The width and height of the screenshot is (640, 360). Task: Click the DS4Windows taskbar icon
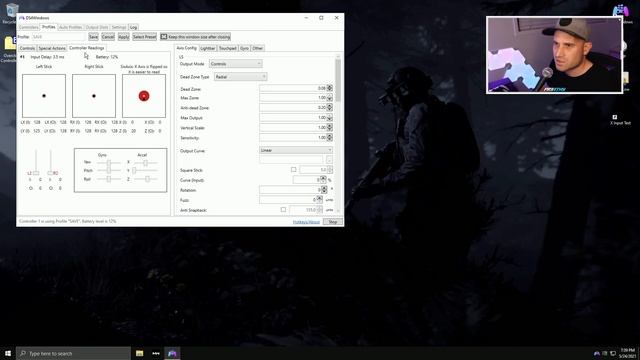[172, 353]
